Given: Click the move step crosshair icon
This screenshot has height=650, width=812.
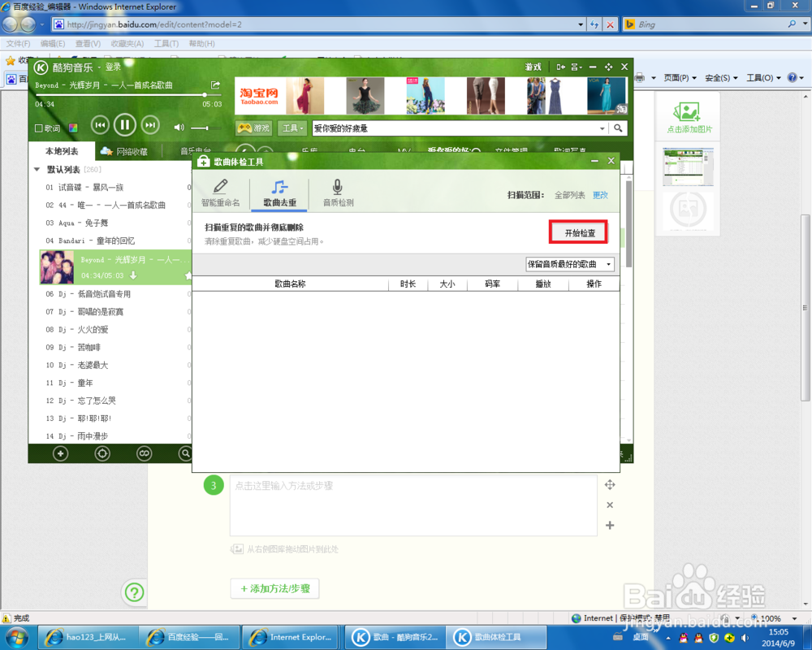Looking at the screenshot, I should [610, 484].
